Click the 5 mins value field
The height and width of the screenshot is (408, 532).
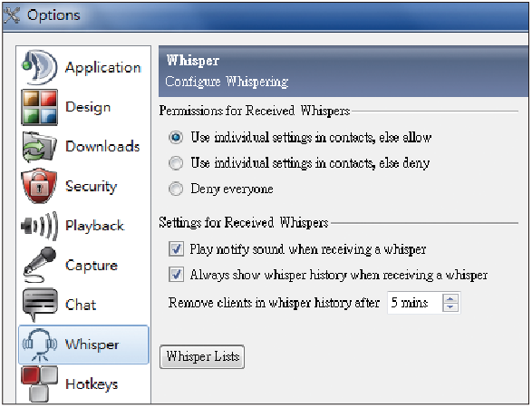click(414, 303)
